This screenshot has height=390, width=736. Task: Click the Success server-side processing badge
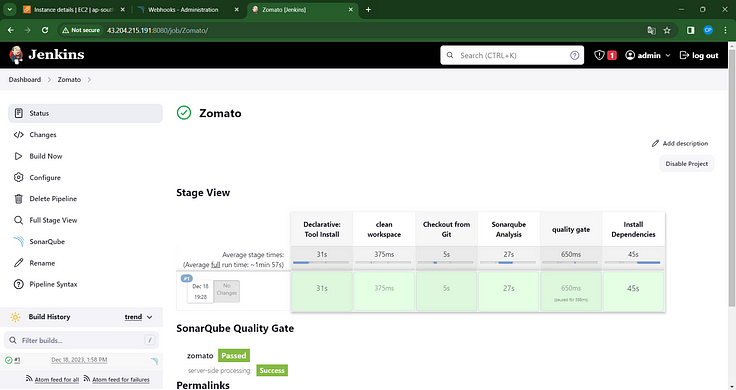(x=272, y=370)
